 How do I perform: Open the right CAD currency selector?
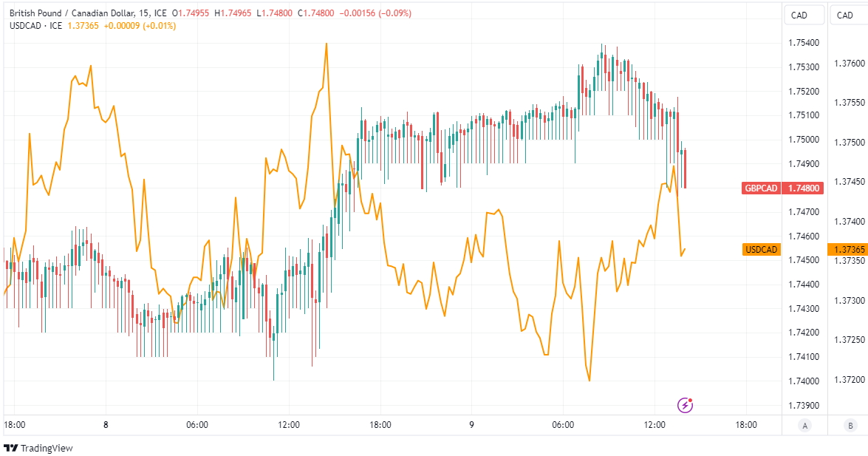point(844,15)
